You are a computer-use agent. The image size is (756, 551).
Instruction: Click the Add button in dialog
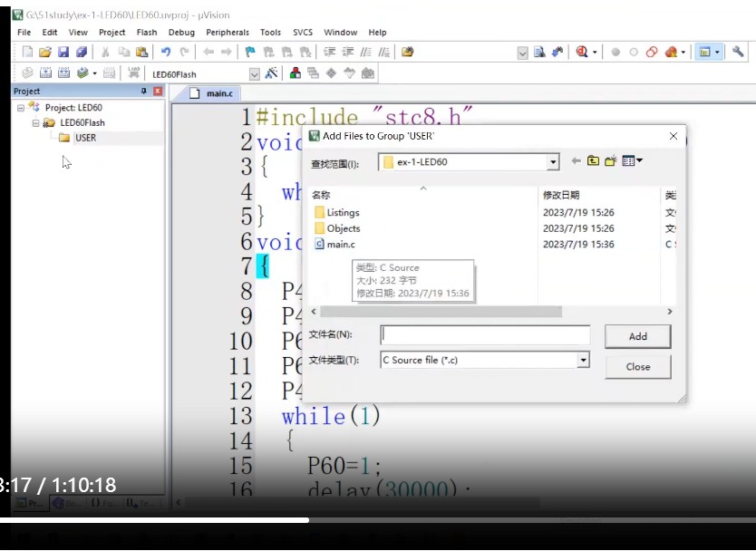pyautogui.click(x=638, y=336)
